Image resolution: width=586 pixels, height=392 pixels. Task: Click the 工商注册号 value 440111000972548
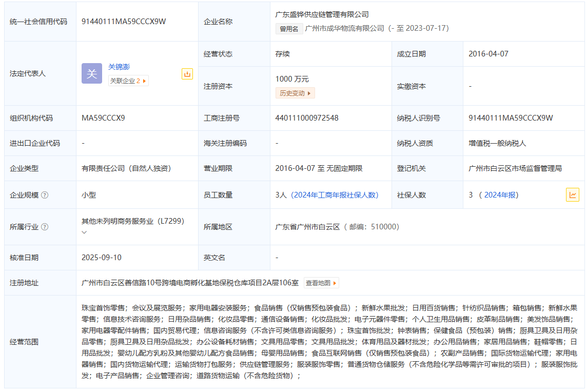[307, 118]
